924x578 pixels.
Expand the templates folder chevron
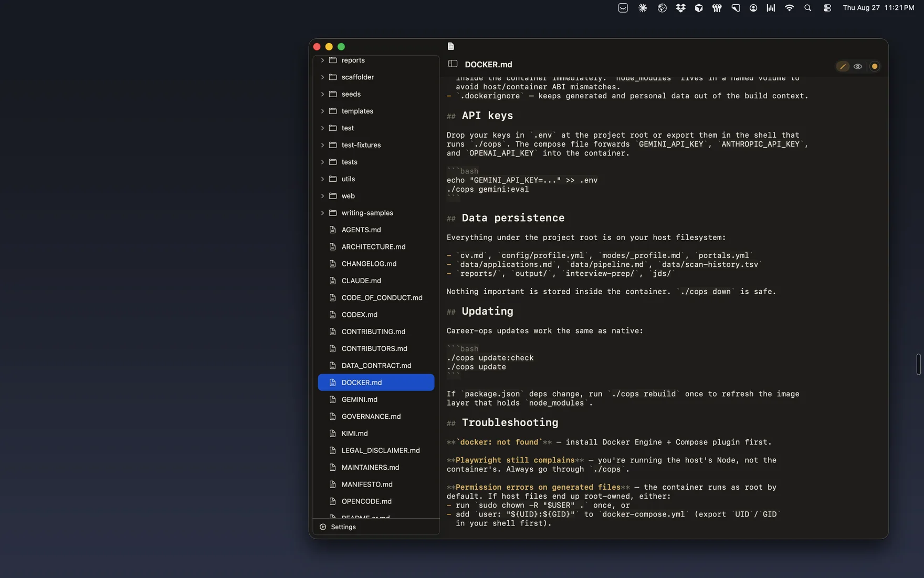322,111
